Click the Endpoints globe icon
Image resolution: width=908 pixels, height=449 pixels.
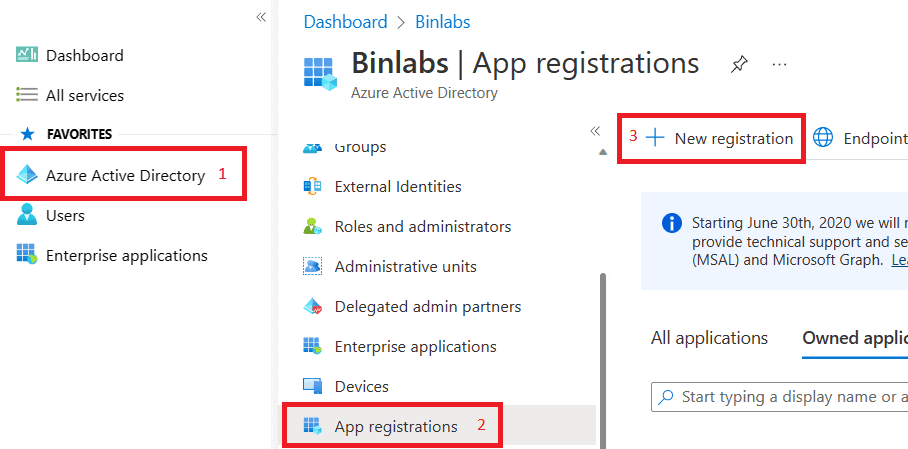(823, 138)
